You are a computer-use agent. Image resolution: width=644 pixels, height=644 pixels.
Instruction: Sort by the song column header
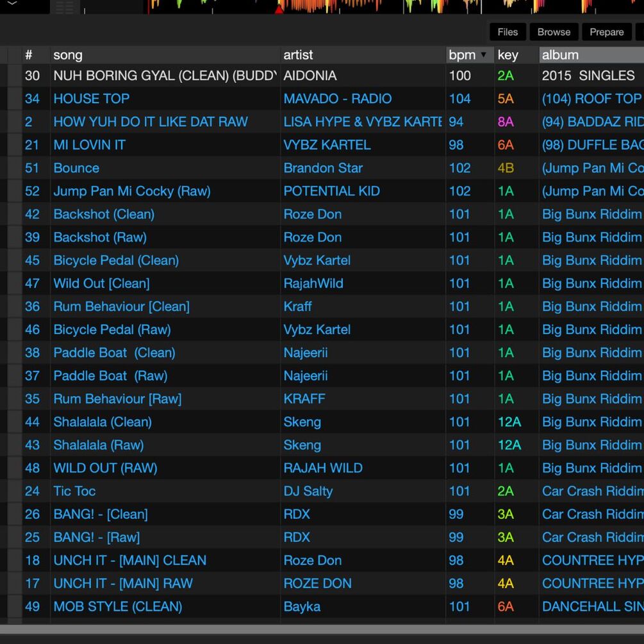[x=68, y=55]
